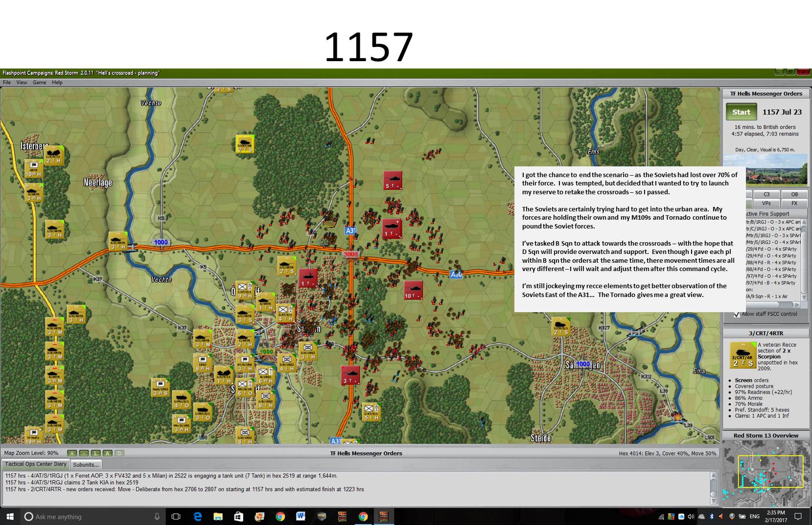
Task: Click the ENG language indicator
Action: [x=754, y=516]
